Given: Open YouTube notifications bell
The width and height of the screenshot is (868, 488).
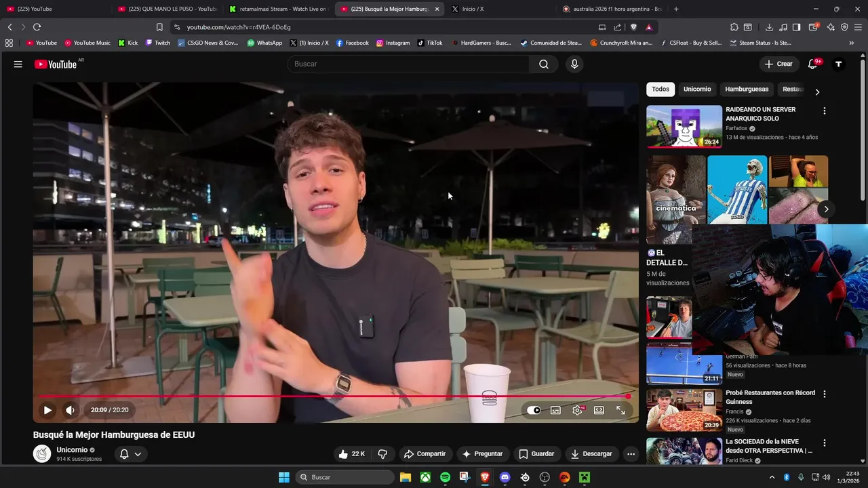Looking at the screenshot, I should point(812,64).
